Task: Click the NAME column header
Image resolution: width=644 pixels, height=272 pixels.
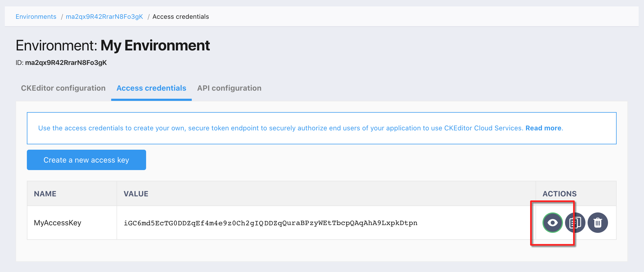Action: 45,193
